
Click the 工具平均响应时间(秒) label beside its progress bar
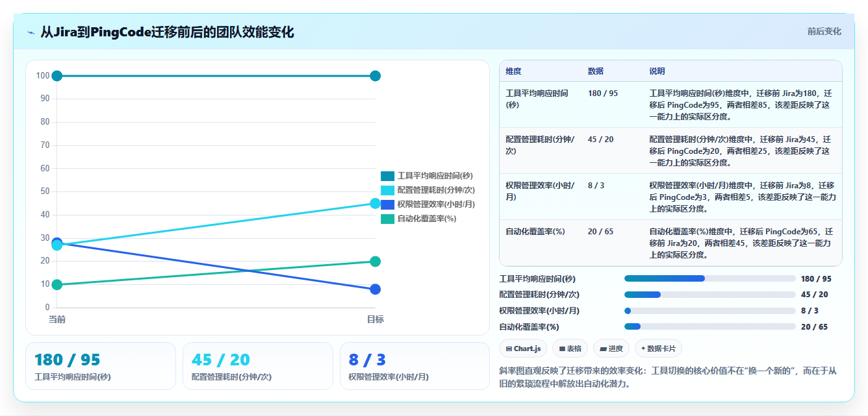click(x=537, y=279)
